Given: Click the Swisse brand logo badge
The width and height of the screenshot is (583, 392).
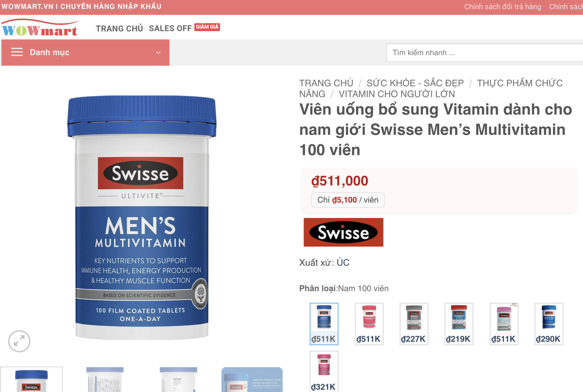Looking at the screenshot, I should point(343,232).
